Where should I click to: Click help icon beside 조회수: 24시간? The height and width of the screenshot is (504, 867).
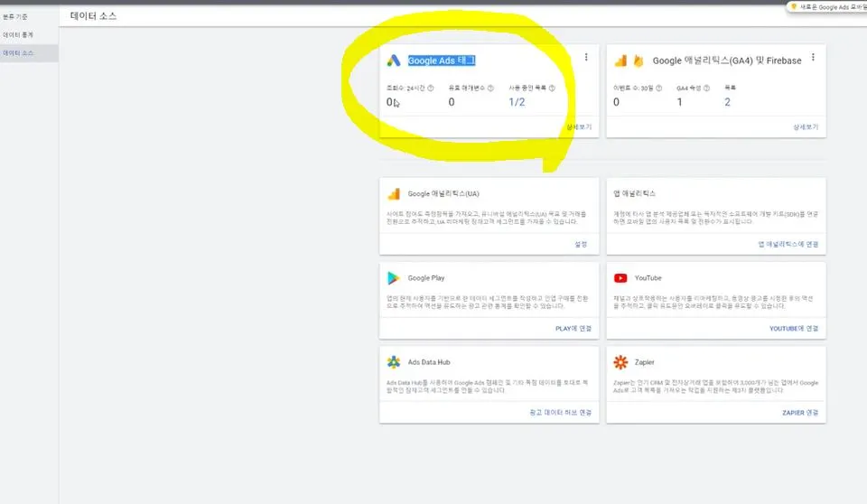point(431,88)
